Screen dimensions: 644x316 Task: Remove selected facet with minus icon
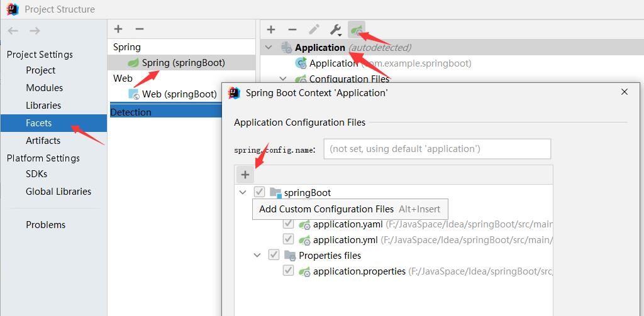pyautogui.click(x=140, y=29)
